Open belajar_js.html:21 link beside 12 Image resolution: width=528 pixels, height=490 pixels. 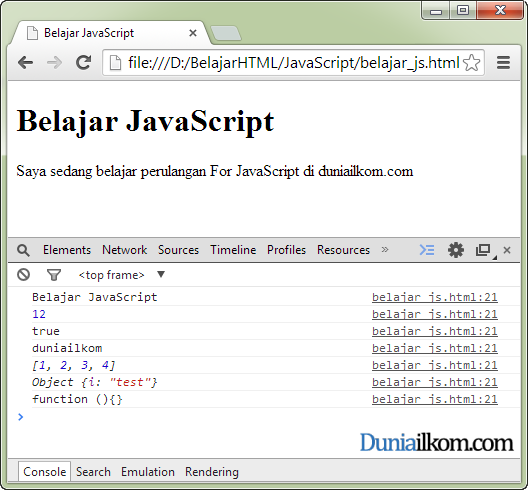tap(435, 314)
